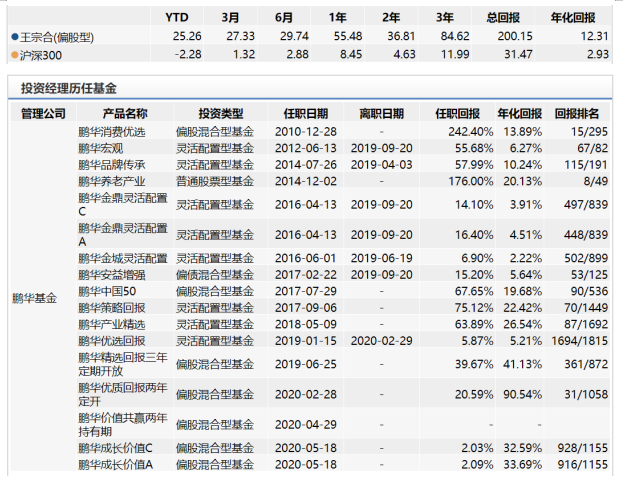Click the top table's 年化回报 header
Viewport: 623px width, 486px height.
(x=573, y=17)
